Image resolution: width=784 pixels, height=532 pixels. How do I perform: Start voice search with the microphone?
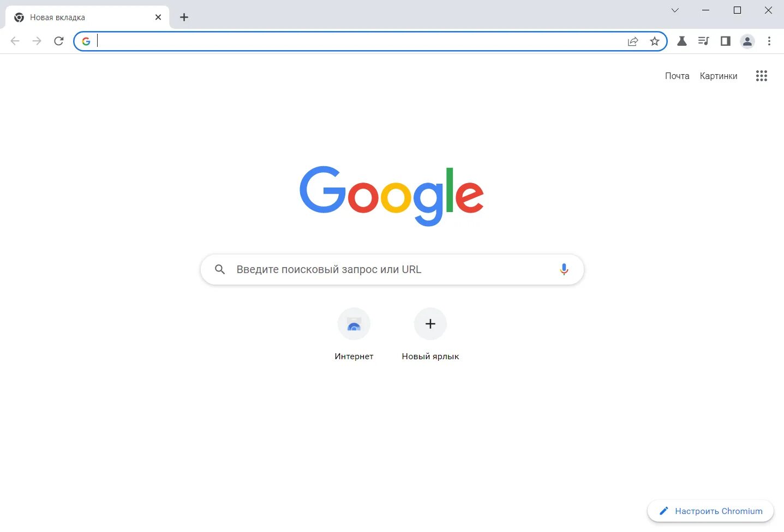[x=564, y=269]
